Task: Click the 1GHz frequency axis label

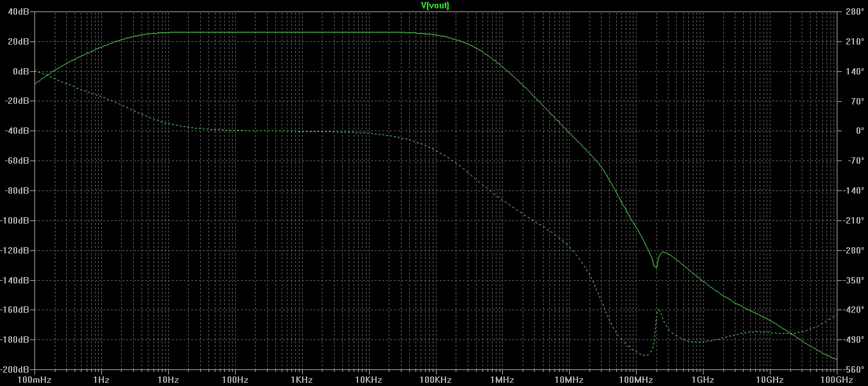Action: (702, 380)
